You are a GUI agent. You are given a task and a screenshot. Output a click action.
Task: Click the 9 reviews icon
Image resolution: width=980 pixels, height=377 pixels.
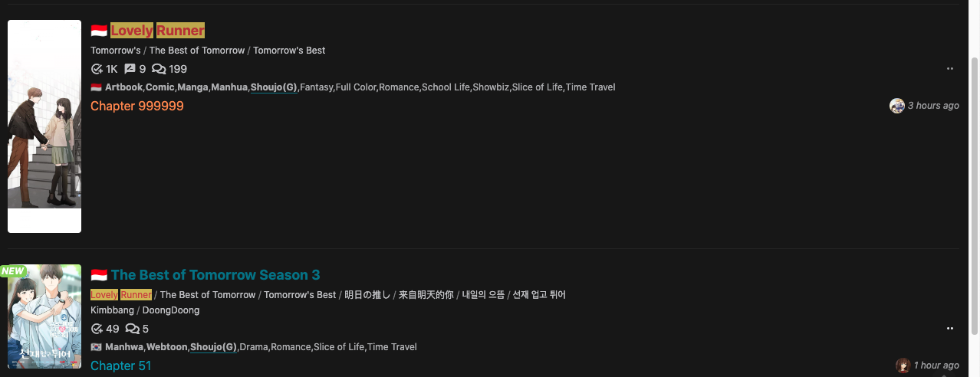[130, 69]
